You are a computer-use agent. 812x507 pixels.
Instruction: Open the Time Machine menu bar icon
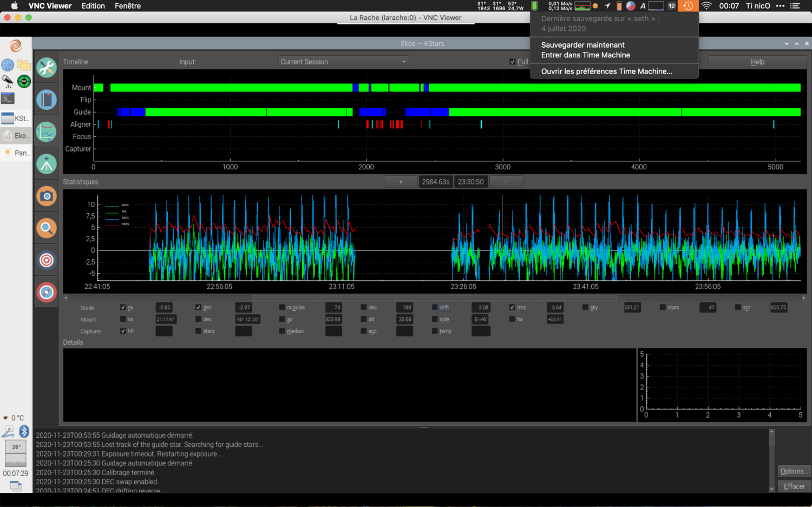coord(687,6)
